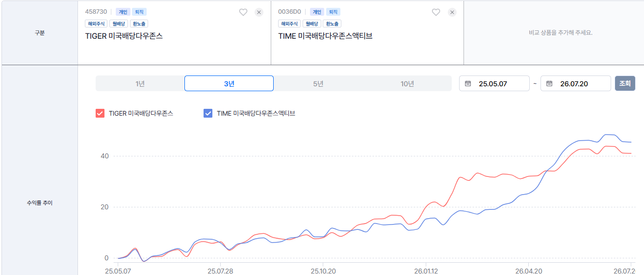This screenshot has width=644, height=275.
Task: Favorite the TIME 미국배당다우존스액티브 fund with heart icon
Action: coord(436,12)
